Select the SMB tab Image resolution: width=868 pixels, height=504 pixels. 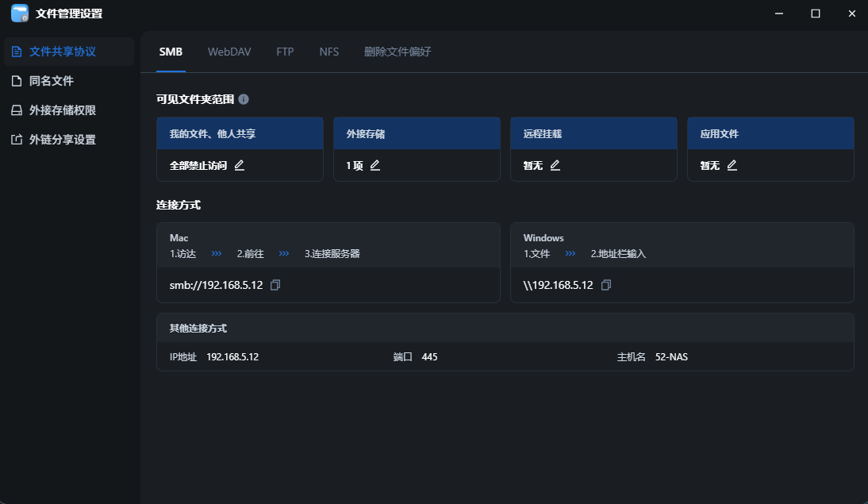click(171, 52)
